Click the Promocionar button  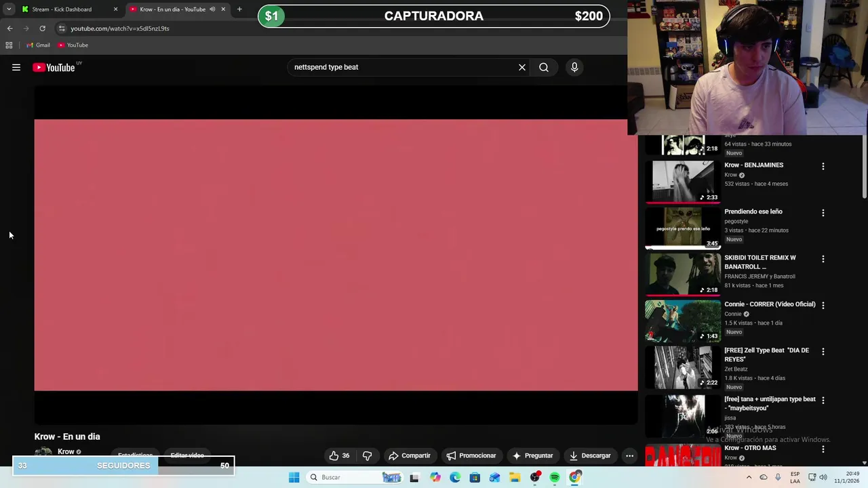[471, 455]
